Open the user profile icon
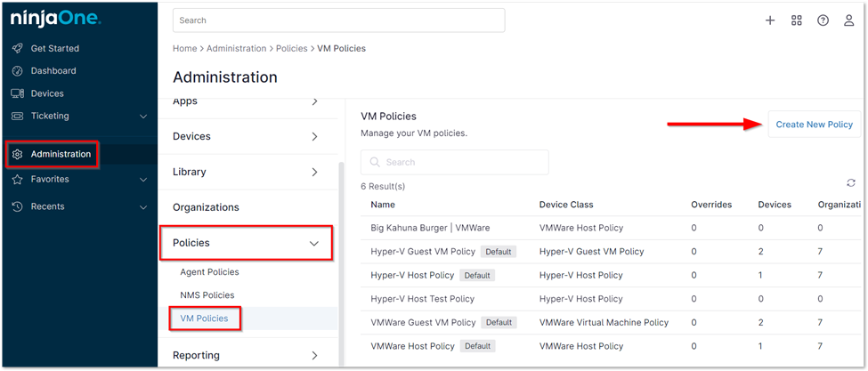The width and height of the screenshot is (868, 371). click(848, 20)
